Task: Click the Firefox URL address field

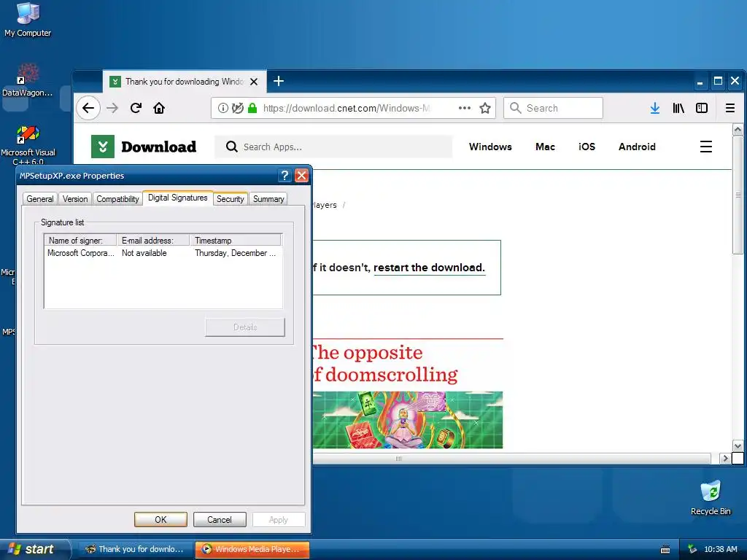Action: tap(352, 108)
